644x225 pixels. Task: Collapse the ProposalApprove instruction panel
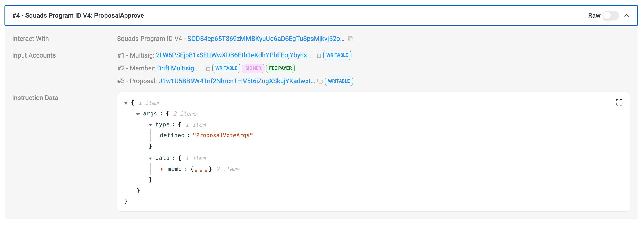[627, 15]
